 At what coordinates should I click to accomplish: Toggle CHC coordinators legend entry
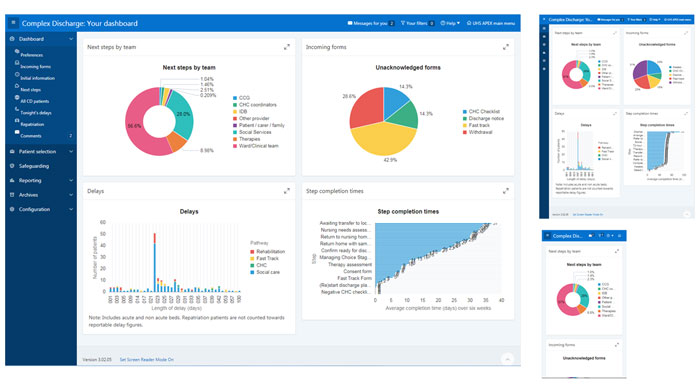(x=255, y=104)
